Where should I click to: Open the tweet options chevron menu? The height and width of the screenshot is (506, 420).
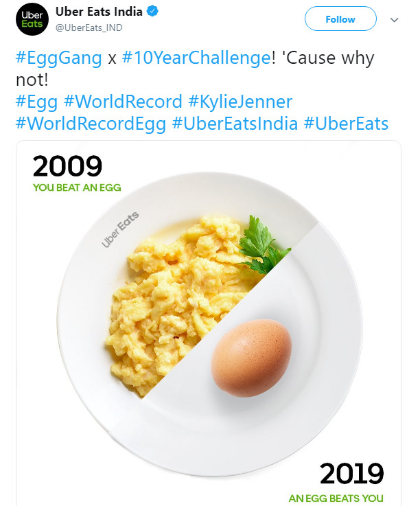(x=394, y=20)
